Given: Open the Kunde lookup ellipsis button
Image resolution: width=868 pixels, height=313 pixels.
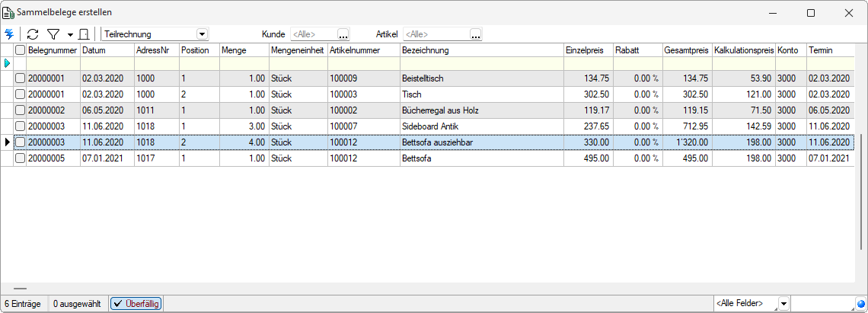Looking at the screenshot, I should point(343,34).
